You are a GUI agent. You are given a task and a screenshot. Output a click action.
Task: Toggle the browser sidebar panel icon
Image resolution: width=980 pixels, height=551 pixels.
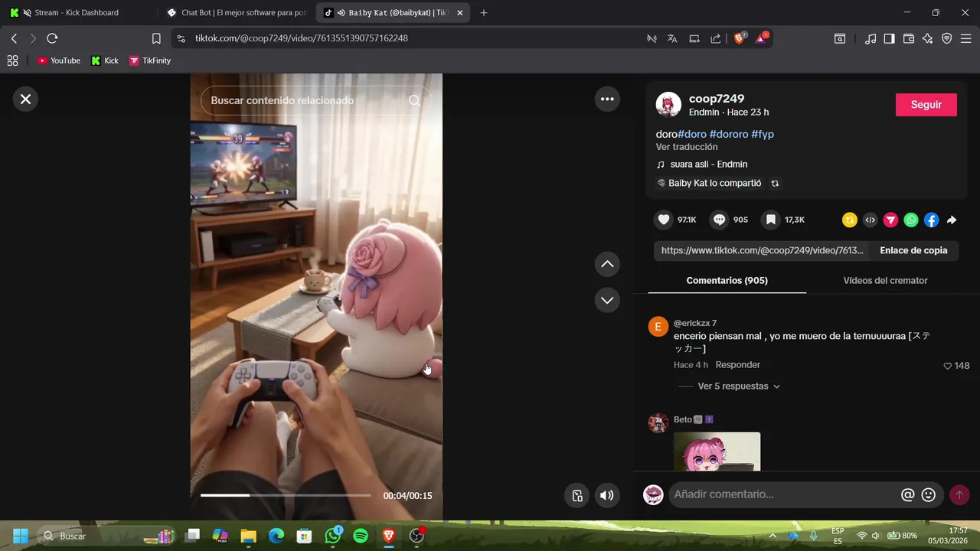(x=889, y=38)
